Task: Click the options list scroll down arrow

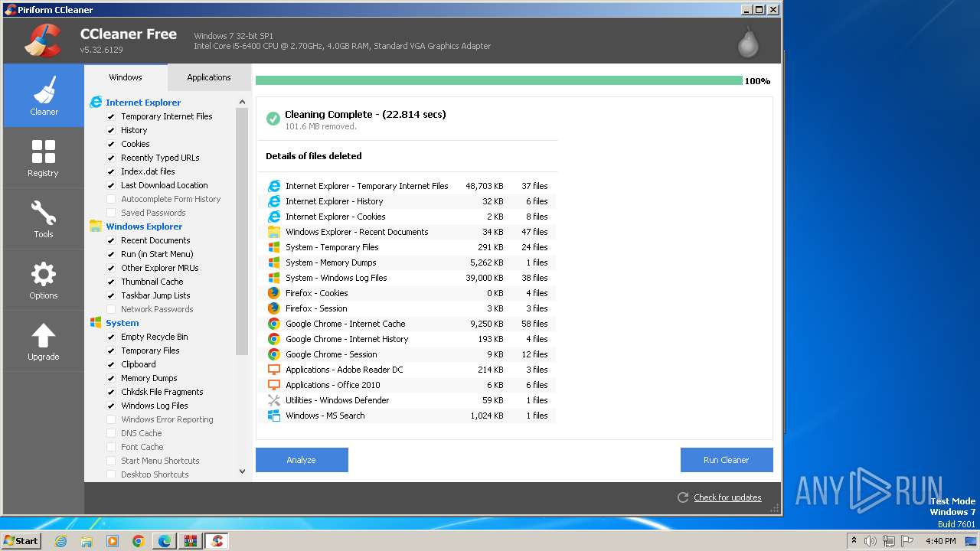Action: click(x=243, y=472)
